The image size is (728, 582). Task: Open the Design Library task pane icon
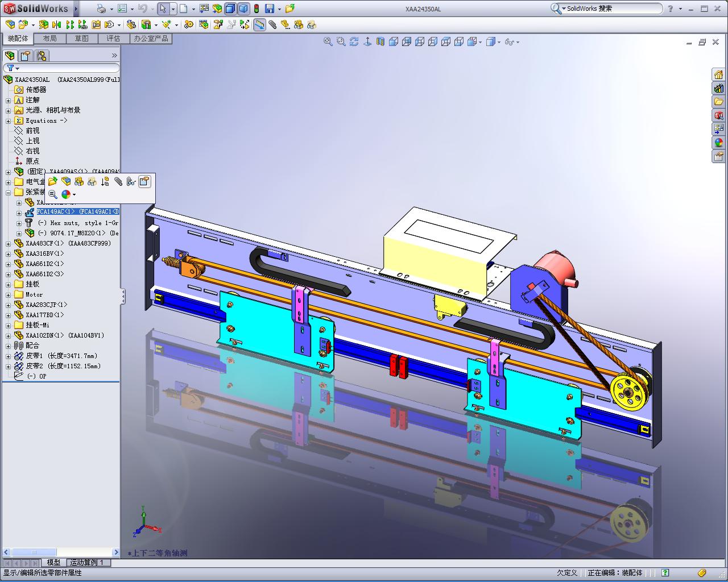coord(719,89)
